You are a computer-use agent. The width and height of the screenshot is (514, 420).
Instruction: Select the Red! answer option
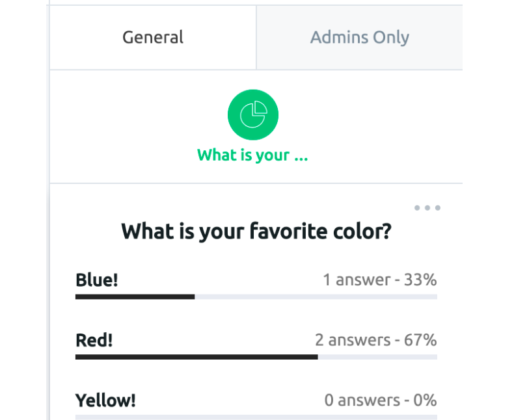(94, 340)
